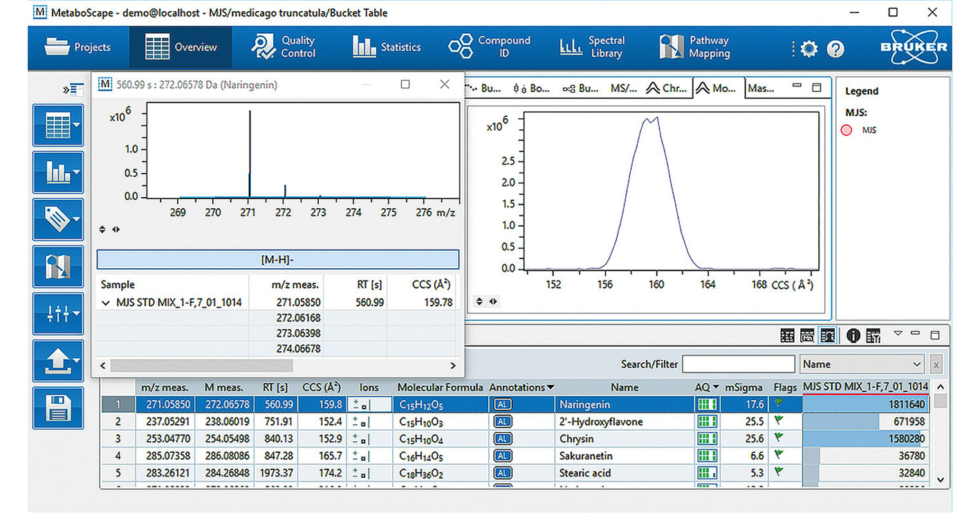Maximize the mobilogram tab panel
The height and width of the screenshot is (513, 980).
(817, 87)
